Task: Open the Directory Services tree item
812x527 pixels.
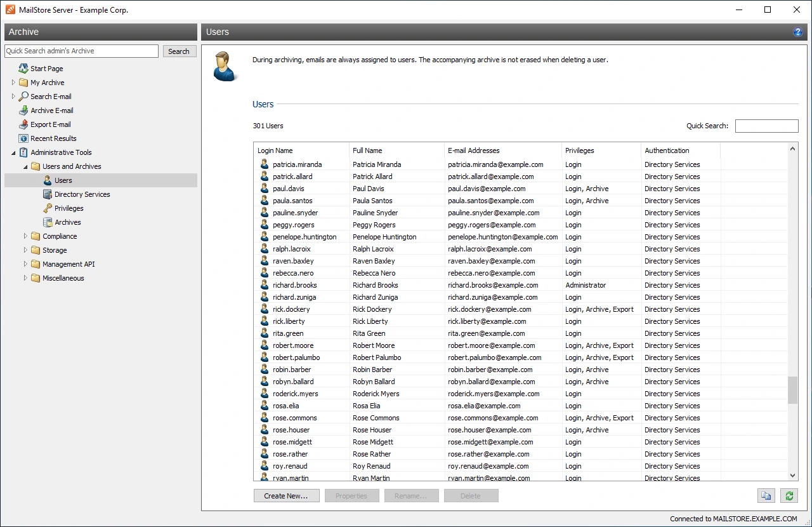Action: [82, 194]
